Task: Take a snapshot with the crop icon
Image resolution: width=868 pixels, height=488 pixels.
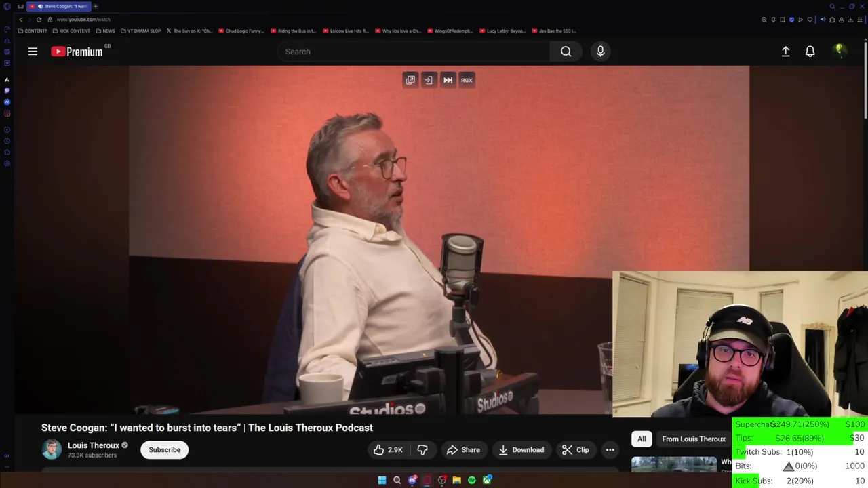Action: click(783, 20)
